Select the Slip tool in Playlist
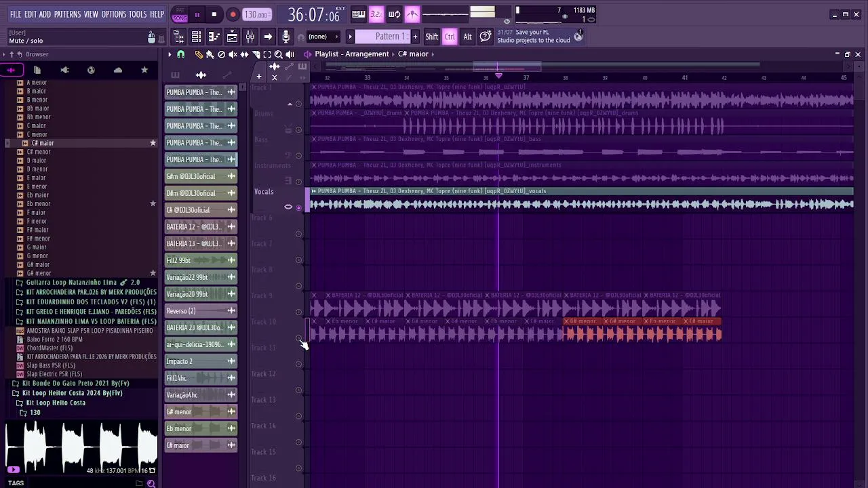 pos(244,54)
